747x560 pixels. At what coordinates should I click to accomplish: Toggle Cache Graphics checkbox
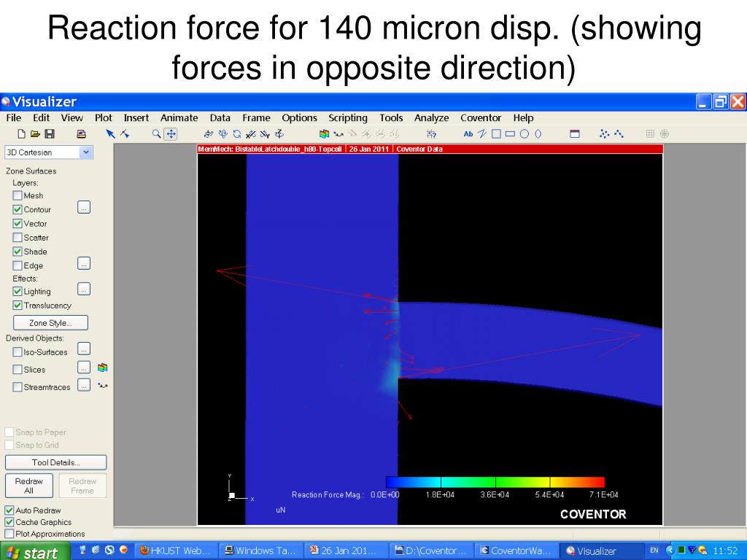[9, 522]
